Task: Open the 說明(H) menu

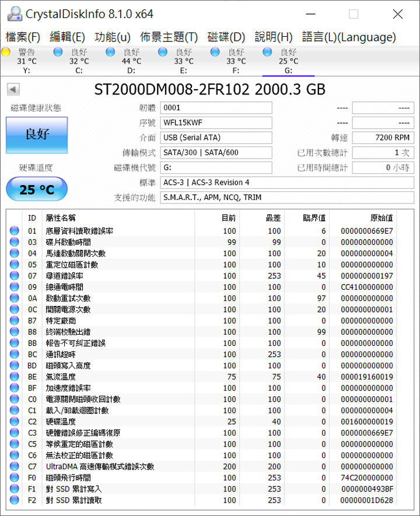Action: pos(274,37)
